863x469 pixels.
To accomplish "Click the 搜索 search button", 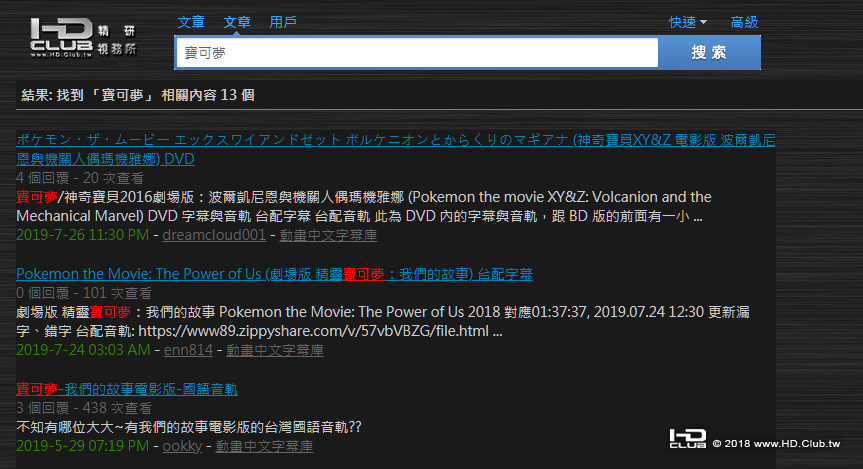I will [709, 53].
